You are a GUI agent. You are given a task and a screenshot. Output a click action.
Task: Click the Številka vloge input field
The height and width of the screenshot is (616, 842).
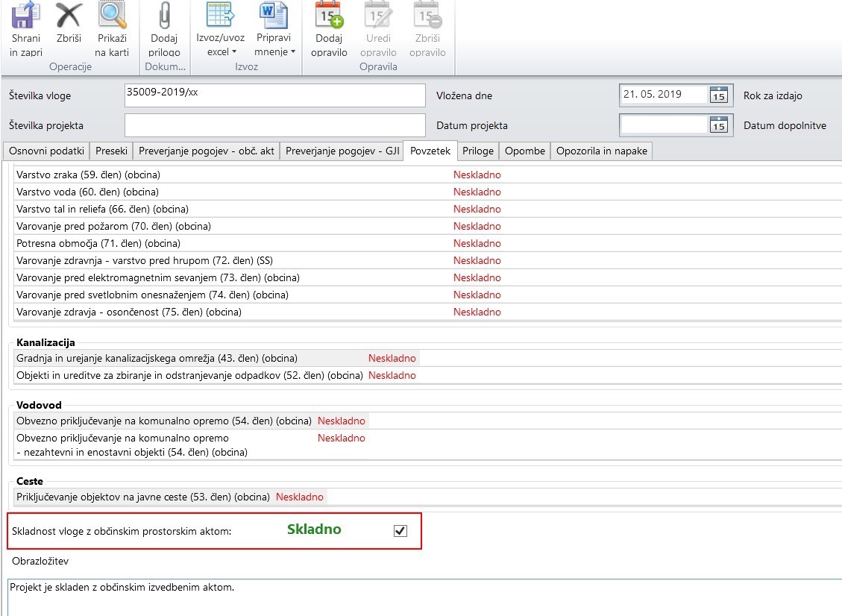[274, 95]
